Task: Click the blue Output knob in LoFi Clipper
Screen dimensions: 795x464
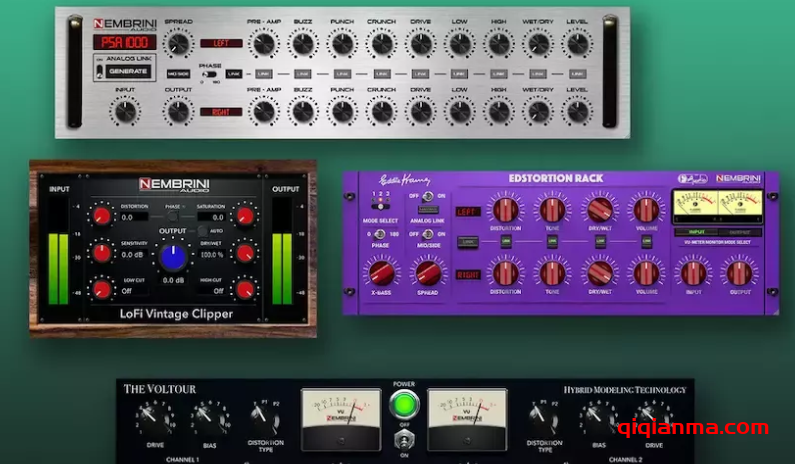Action: (x=173, y=257)
